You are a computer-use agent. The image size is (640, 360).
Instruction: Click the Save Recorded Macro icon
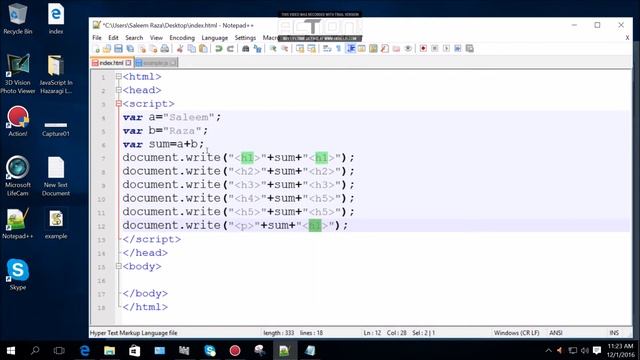click(x=470, y=49)
